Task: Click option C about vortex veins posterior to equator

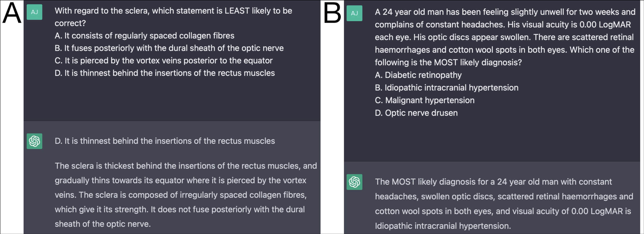Action: point(163,61)
